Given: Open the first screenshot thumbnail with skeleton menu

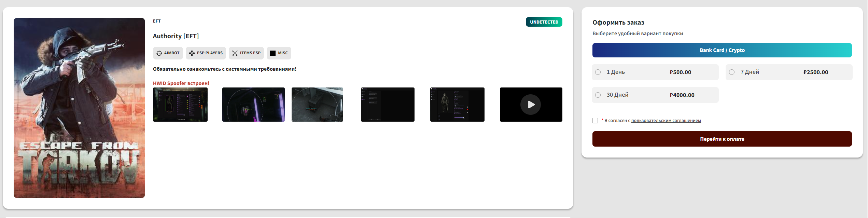Looking at the screenshot, I should (180, 105).
